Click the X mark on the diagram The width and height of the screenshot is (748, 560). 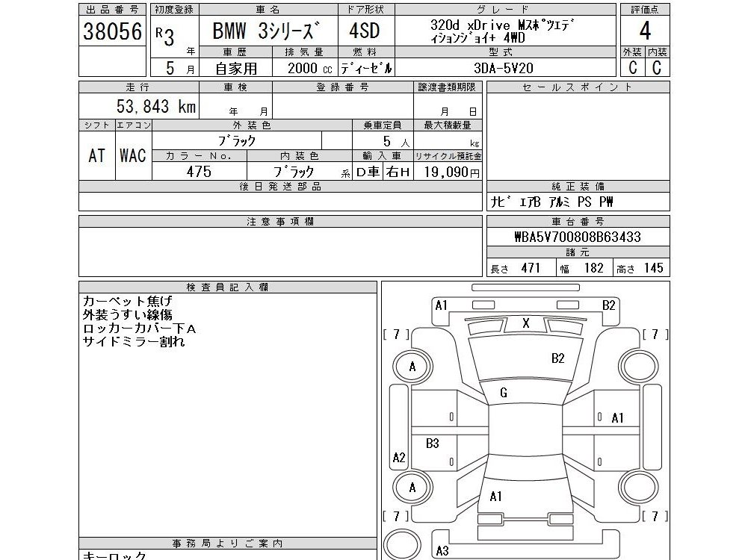[x=526, y=323]
